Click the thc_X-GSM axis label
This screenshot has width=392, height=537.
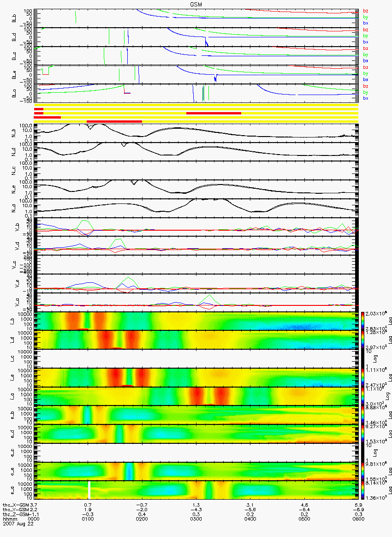click(16, 505)
